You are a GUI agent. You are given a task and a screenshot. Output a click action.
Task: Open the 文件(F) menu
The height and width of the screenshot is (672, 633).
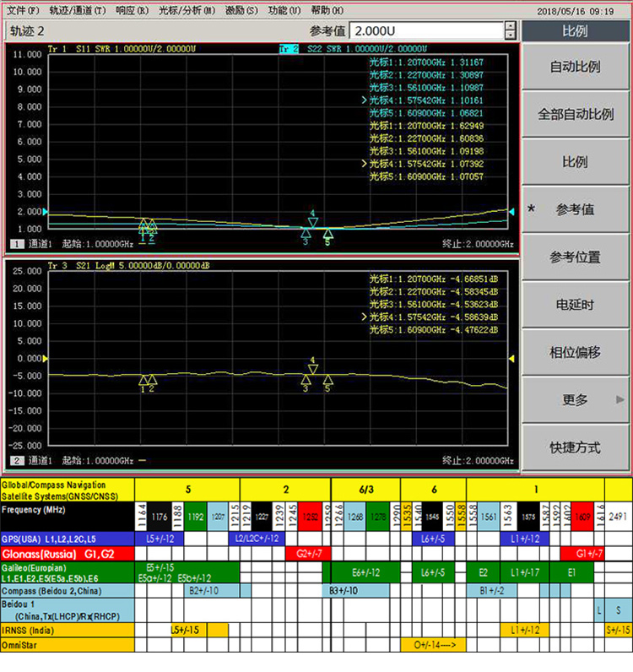click(23, 10)
